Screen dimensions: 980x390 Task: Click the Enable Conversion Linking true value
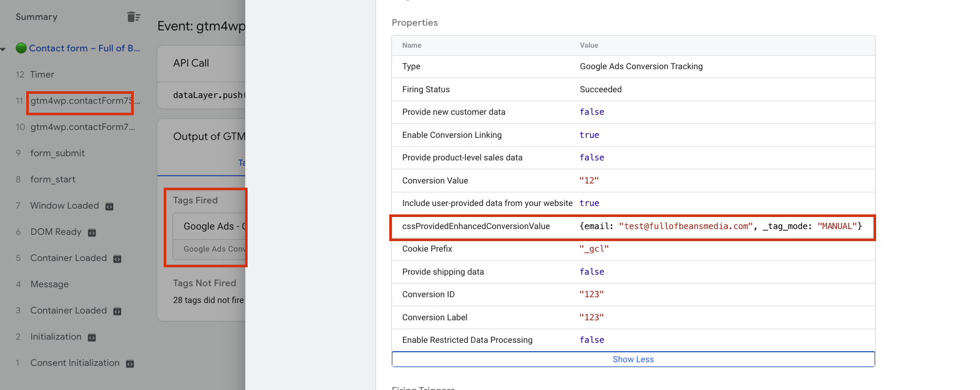589,135
